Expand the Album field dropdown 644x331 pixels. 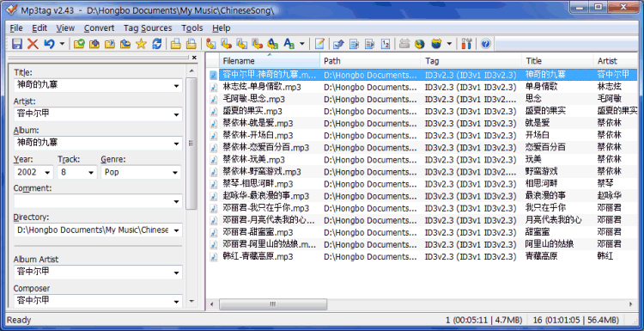pyautogui.click(x=176, y=144)
